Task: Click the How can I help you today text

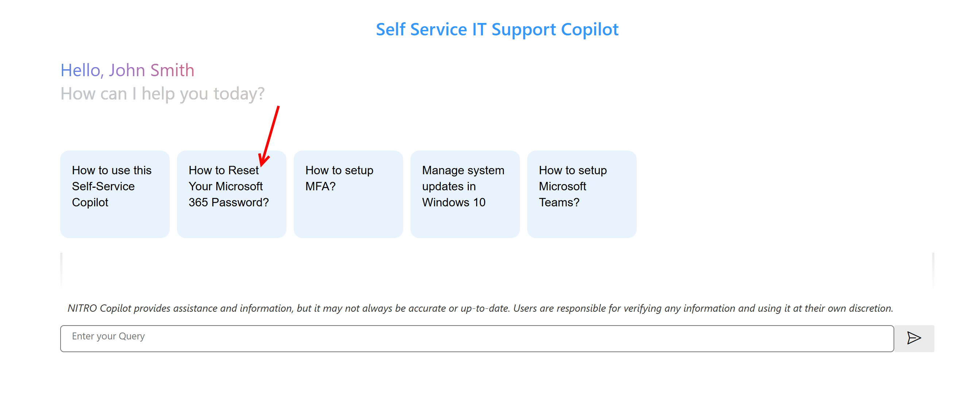Action: point(162,93)
